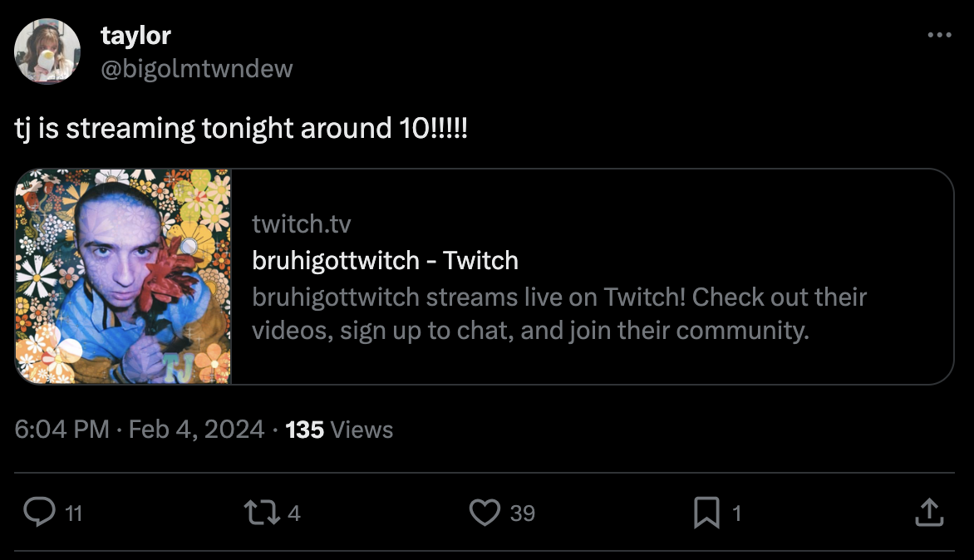Click the display name "taylor"
The image size is (974, 560).
[135, 36]
